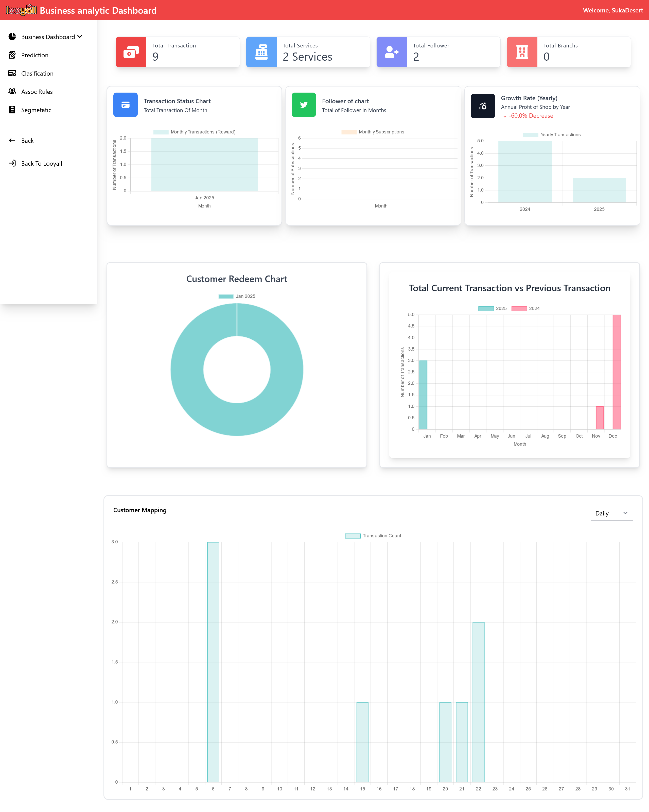The height and width of the screenshot is (812, 649).
Task: Go Back via sidebar link
Action: pyautogui.click(x=27, y=141)
